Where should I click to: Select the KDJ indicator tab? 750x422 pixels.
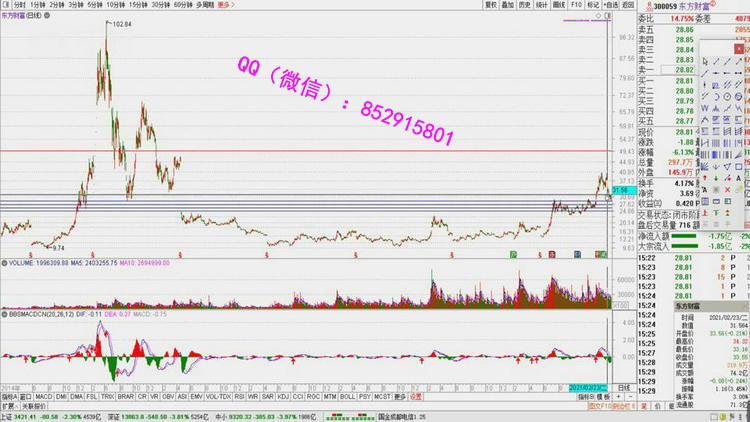coord(283,396)
